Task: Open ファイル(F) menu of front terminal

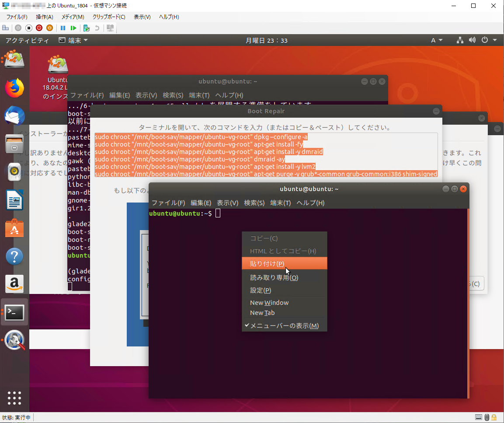Action: pyautogui.click(x=168, y=203)
